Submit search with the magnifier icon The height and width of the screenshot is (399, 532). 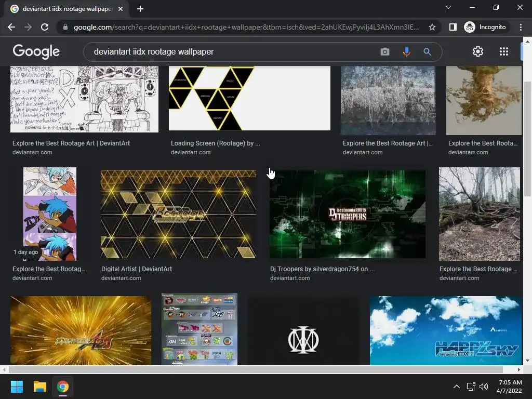click(x=427, y=51)
